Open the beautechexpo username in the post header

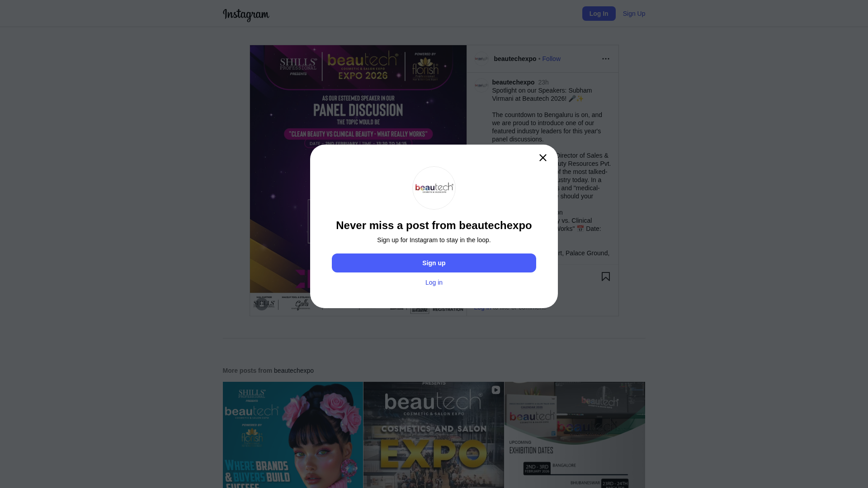(515, 59)
